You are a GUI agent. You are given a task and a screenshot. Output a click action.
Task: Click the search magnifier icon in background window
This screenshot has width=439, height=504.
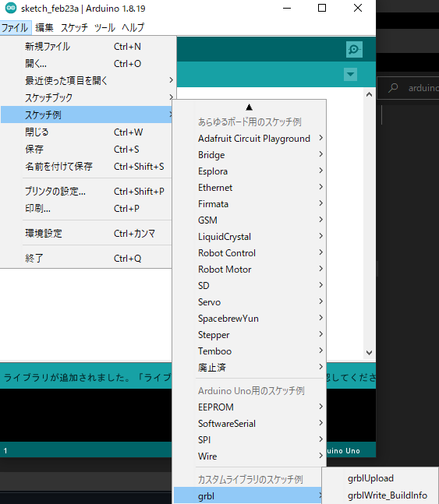(393, 88)
